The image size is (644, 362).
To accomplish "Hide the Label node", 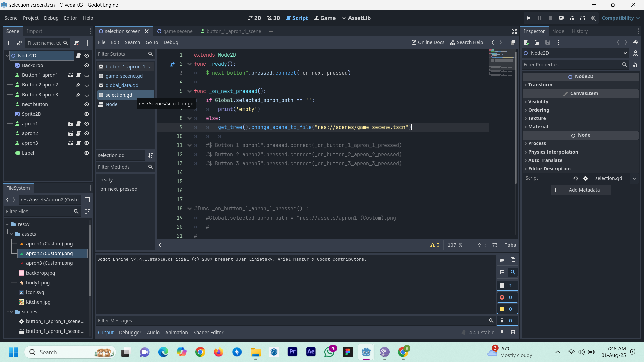I will 87,153.
